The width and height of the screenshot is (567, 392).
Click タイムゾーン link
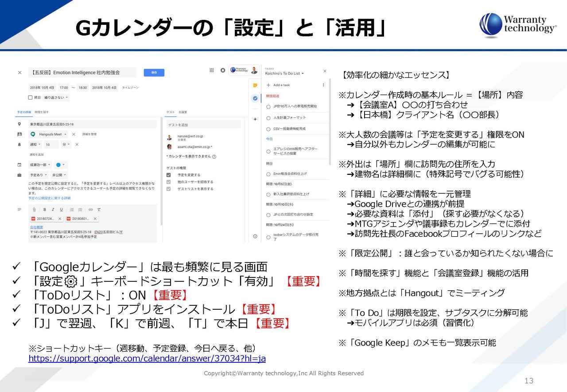click(x=130, y=88)
